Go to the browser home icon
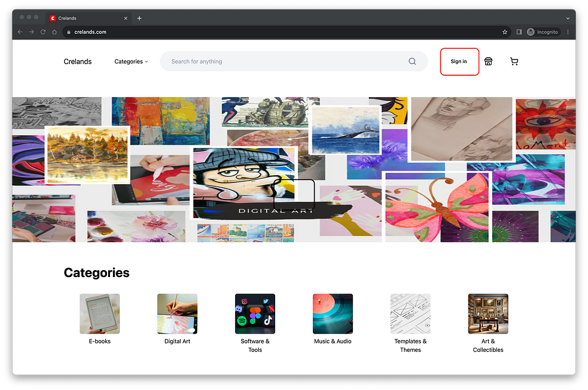Viewport: 588px width, 390px height. tap(54, 32)
